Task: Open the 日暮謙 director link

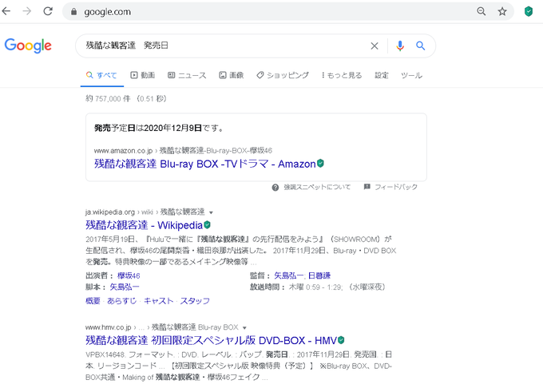Action: pyautogui.click(x=319, y=275)
